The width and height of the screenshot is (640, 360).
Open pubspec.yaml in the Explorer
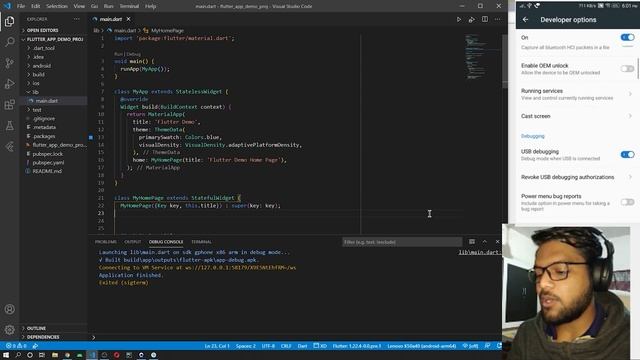click(x=48, y=162)
